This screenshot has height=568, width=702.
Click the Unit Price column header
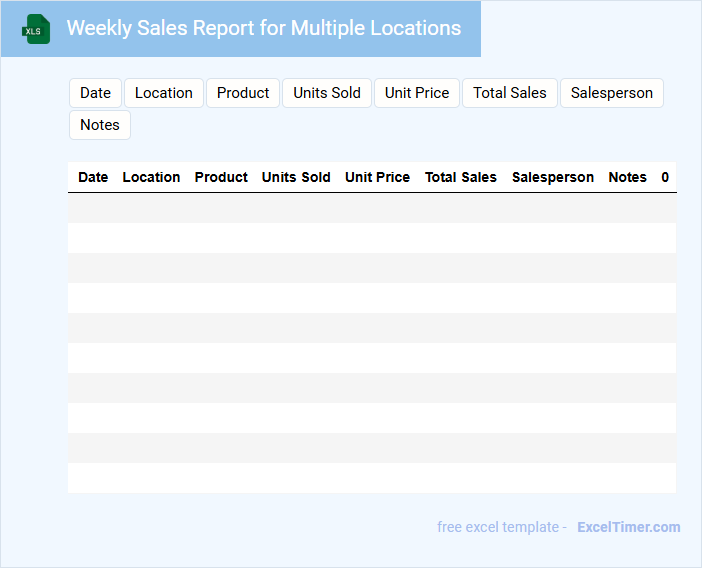click(x=377, y=177)
